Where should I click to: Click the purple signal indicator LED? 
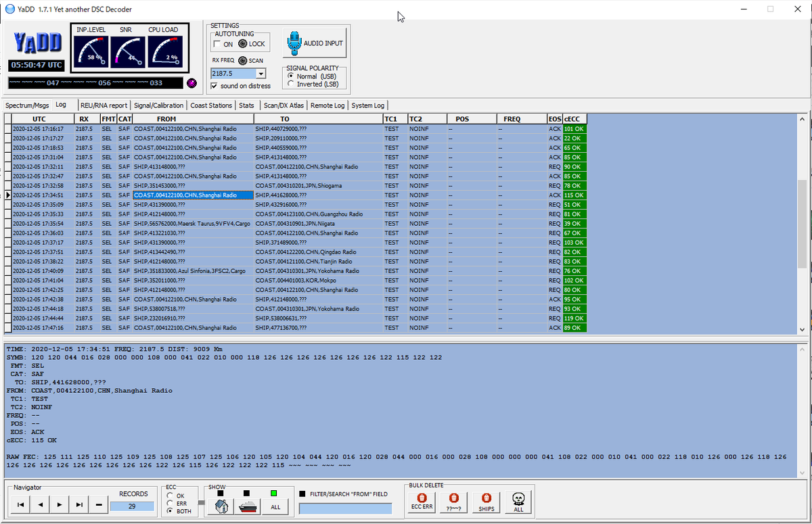click(x=191, y=83)
